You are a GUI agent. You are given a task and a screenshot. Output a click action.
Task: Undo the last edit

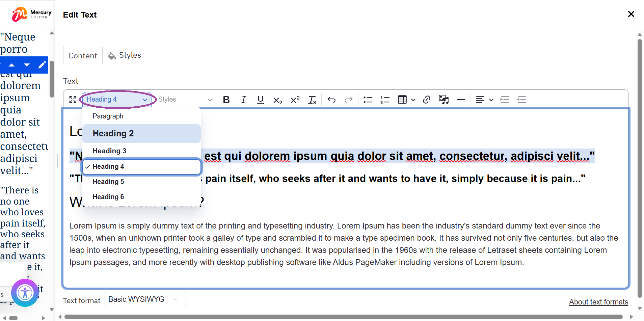click(331, 99)
